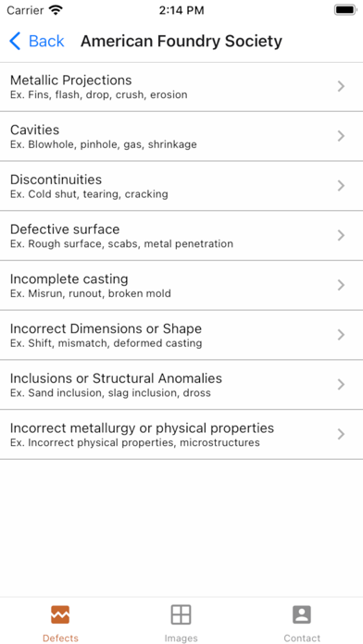
Task: Expand the Cavities row chevron
Action: pyautogui.click(x=341, y=136)
